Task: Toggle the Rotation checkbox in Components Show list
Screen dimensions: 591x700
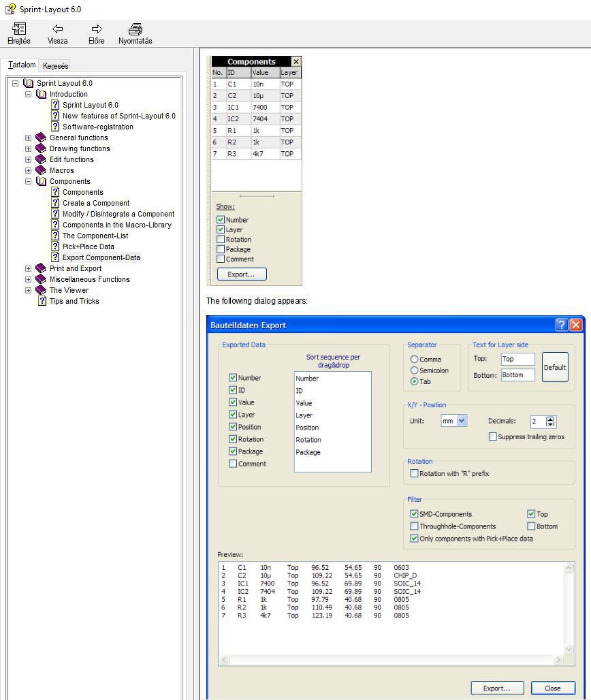Action: [x=221, y=239]
